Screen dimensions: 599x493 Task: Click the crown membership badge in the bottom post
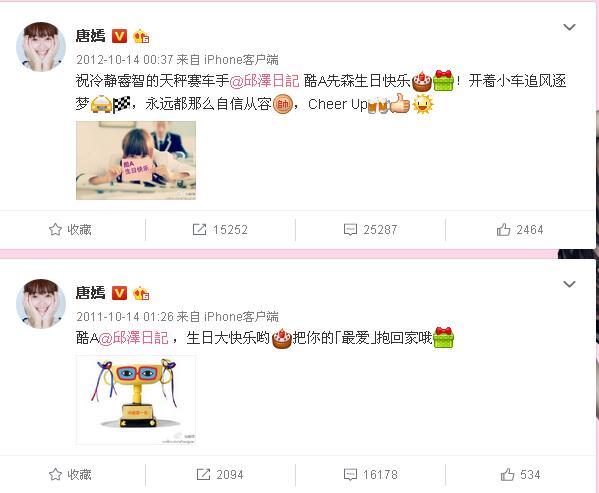(x=141, y=293)
